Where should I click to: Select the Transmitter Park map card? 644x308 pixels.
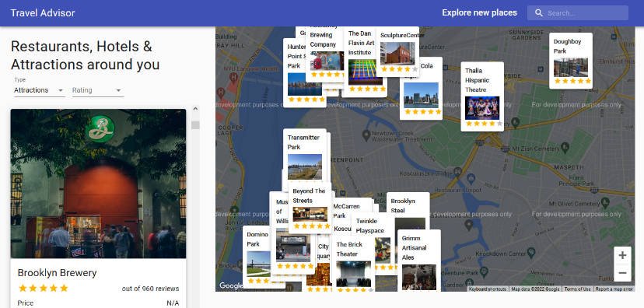[x=305, y=156]
